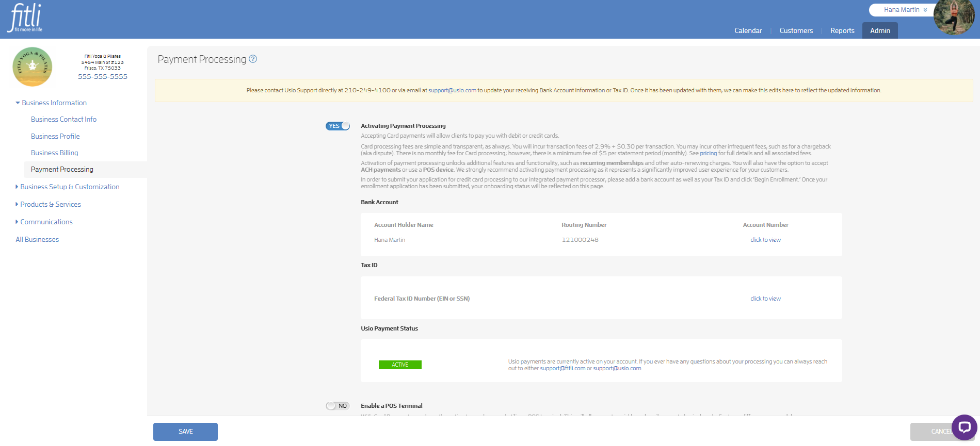Expand the Communications section
980x446 pixels.
[44, 222]
